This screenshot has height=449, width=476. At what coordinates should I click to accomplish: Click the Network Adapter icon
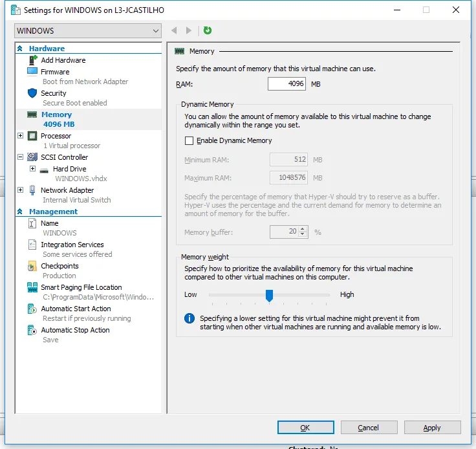click(x=32, y=190)
